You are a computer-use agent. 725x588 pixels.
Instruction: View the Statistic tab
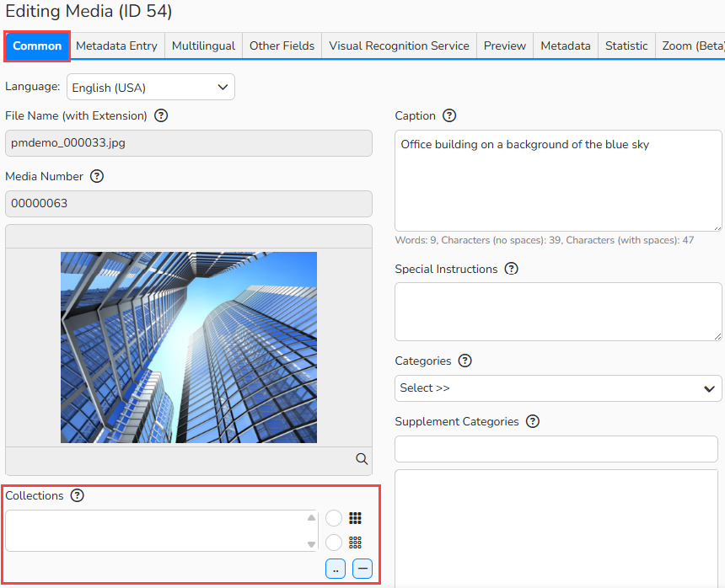coord(626,45)
